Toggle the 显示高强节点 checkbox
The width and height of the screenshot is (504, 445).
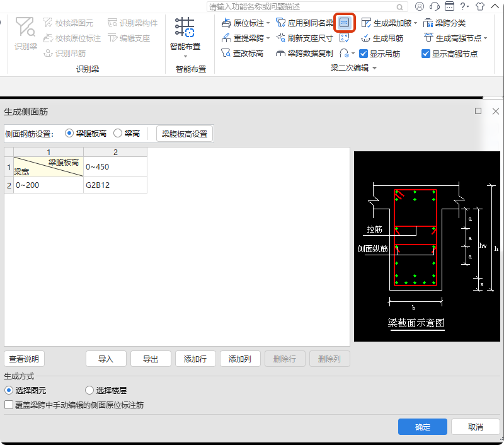(x=426, y=54)
